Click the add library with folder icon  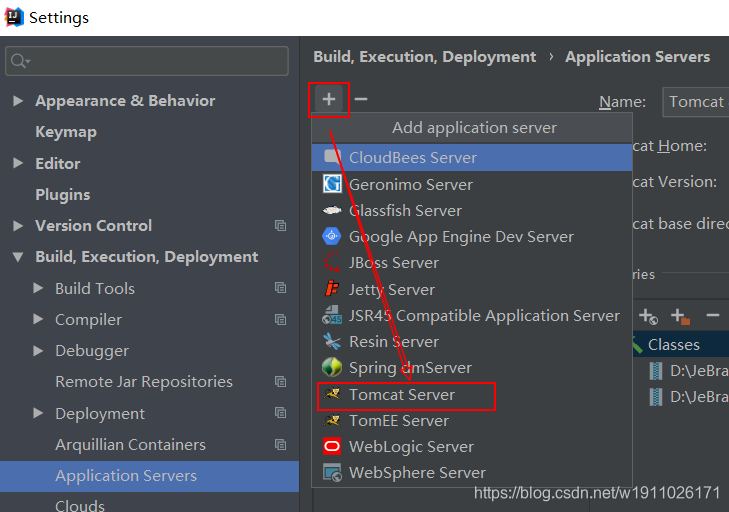point(680,316)
